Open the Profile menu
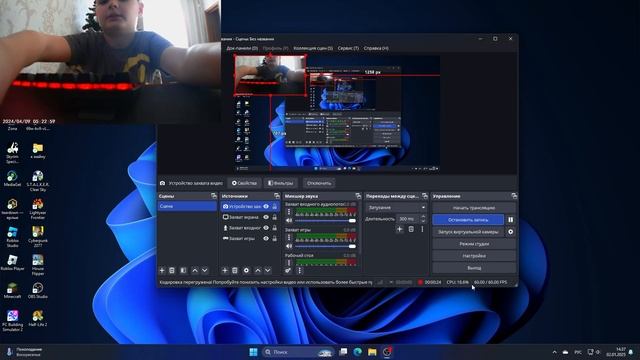Image resolution: width=640 pixels, height=360 pixels. [x=275, y=48]
